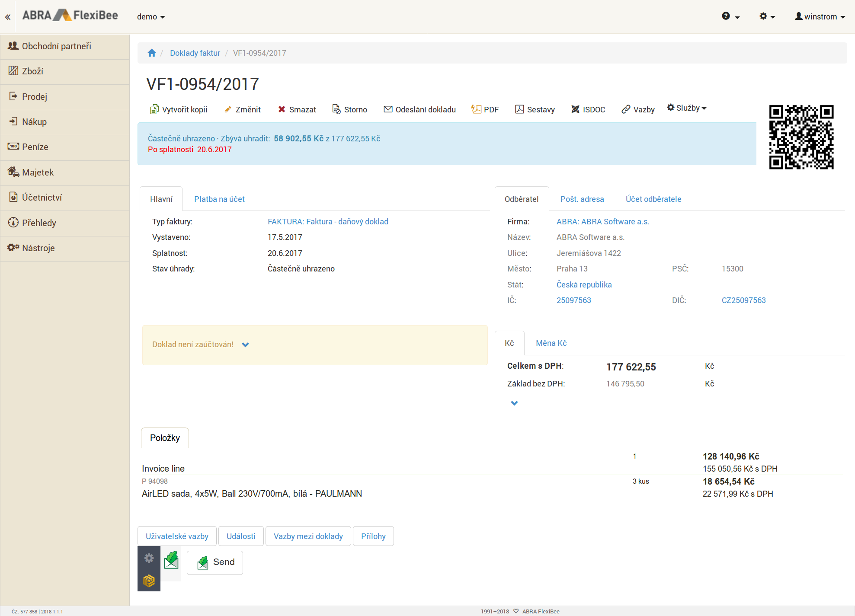Open the demo company dropdown

pyautogui.click(x=151, y=17)
